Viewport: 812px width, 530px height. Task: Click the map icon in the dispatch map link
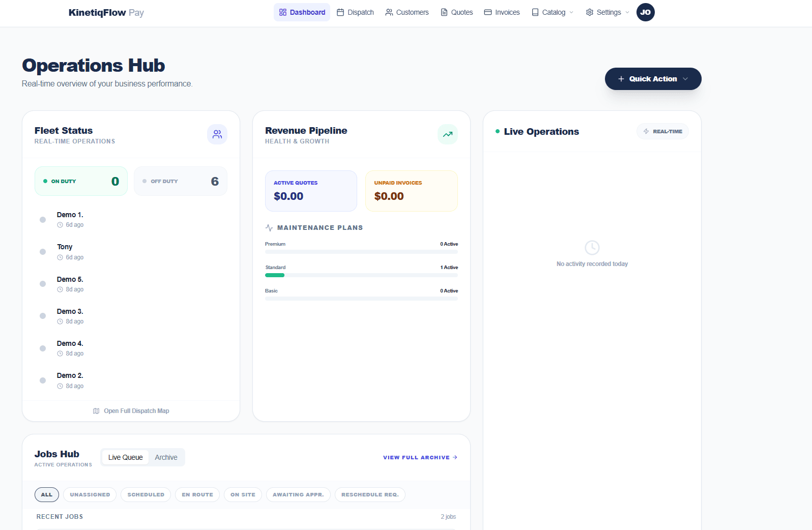point(96,411)
